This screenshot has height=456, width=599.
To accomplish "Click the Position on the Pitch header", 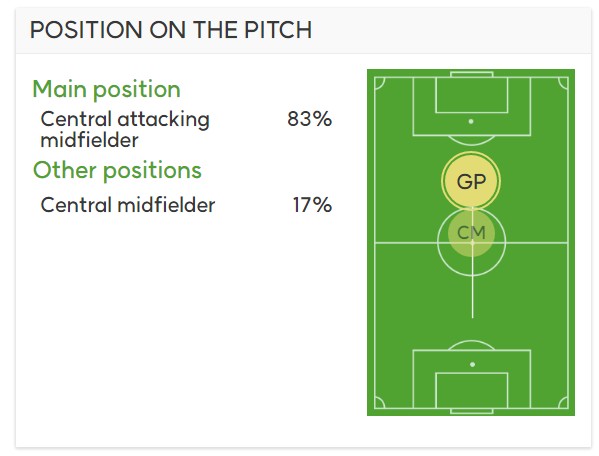I will coord(171,30).
